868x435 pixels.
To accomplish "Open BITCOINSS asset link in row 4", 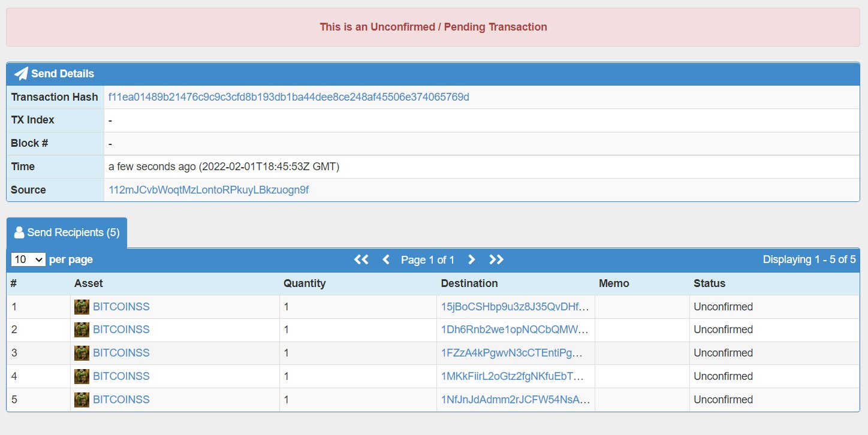I will click(121, 376).
